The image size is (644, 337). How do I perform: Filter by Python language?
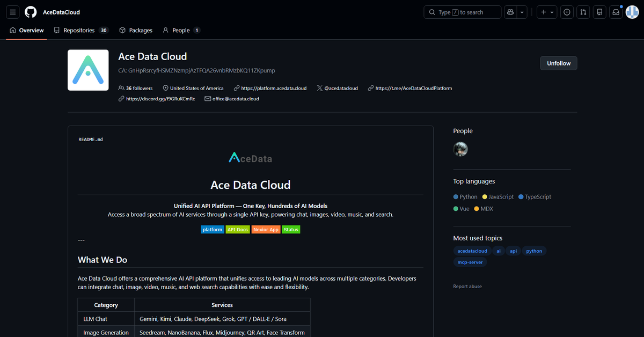(x=465, y=197)
